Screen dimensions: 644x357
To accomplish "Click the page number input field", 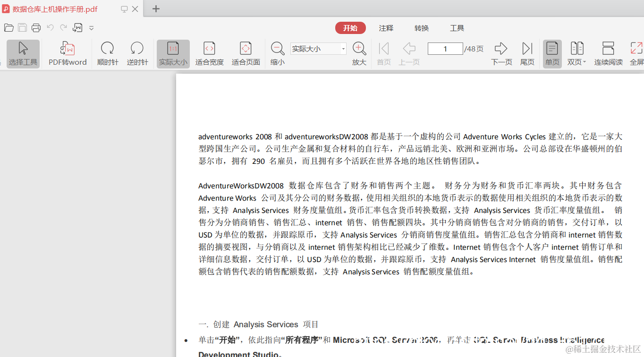I will coord(445,49).
